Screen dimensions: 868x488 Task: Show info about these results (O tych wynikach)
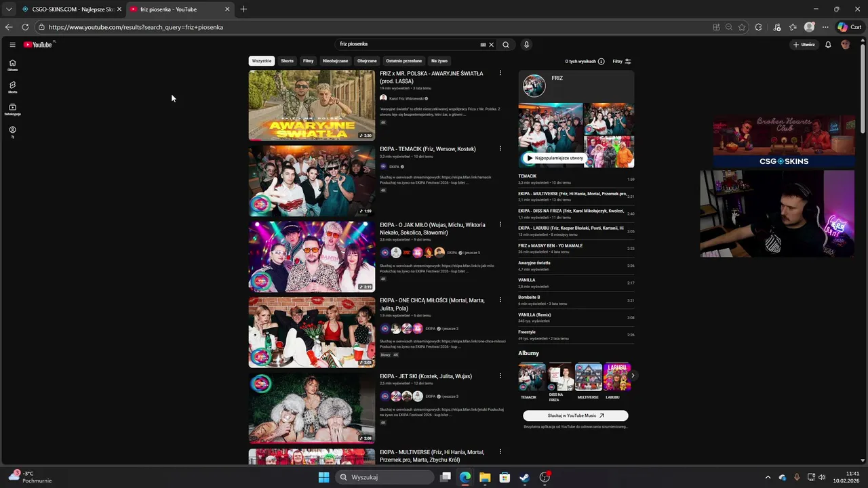(585, 61)
